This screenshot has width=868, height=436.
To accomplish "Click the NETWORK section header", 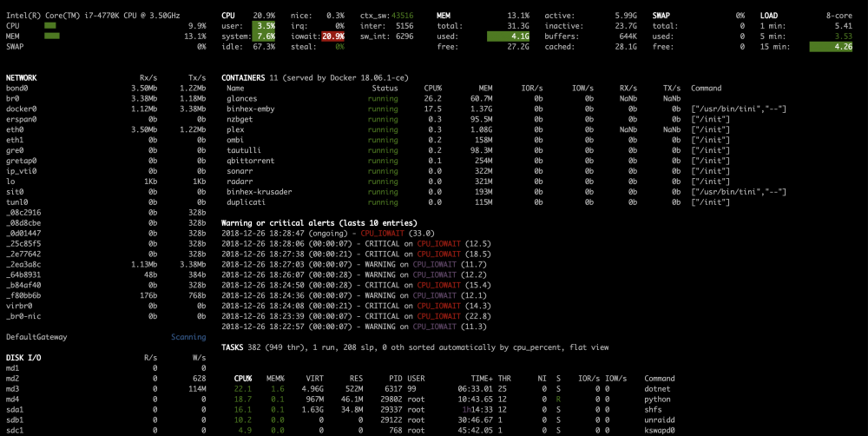I will pos(22,77).
